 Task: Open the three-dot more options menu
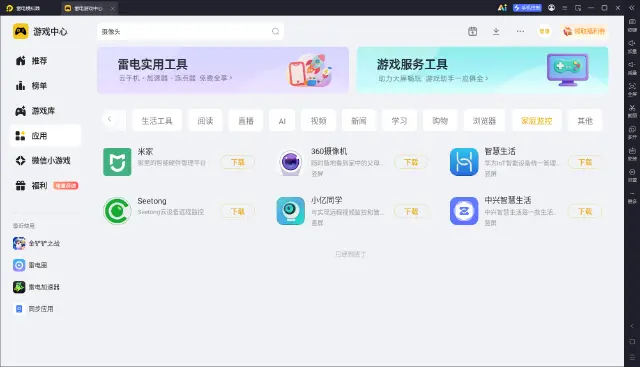coord(520,31)
